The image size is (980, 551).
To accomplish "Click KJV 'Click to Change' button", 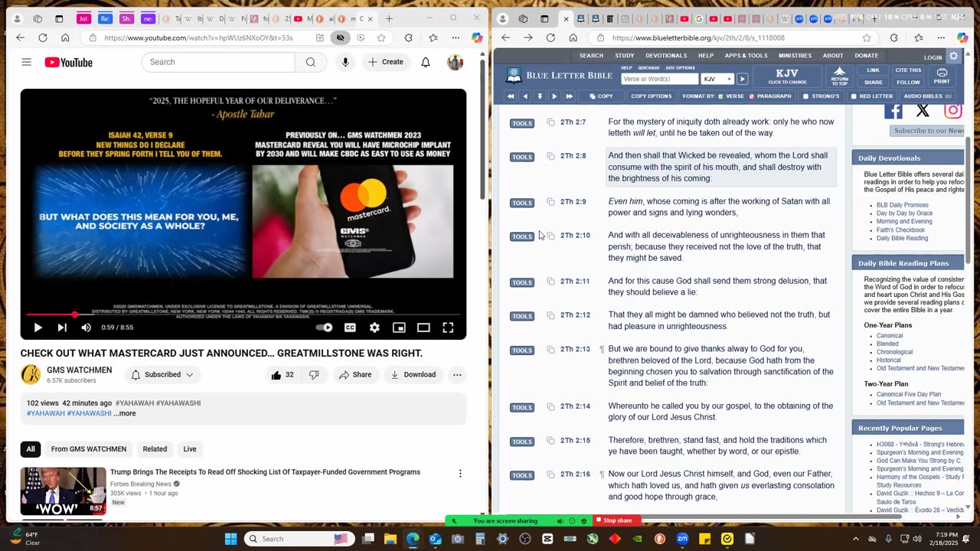I will click(x=787, y=77).
